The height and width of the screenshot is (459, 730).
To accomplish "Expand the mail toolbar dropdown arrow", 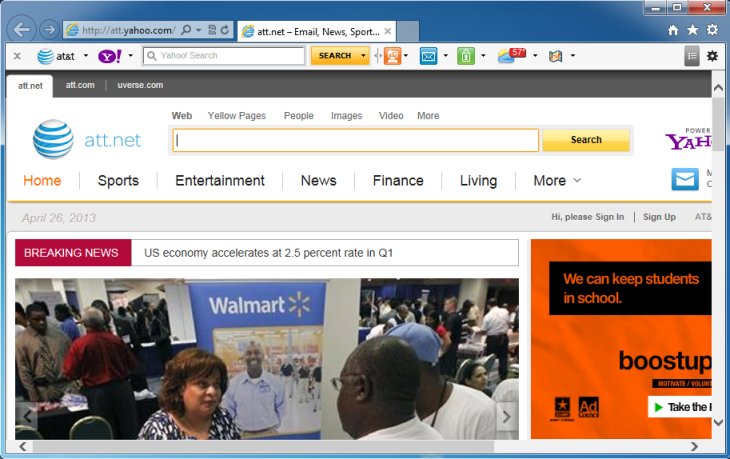I will tap(446, 55).
